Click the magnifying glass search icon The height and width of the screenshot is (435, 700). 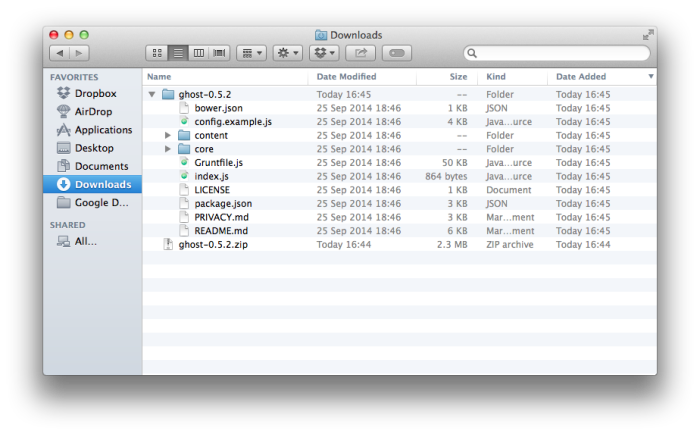tap(472, 54)
